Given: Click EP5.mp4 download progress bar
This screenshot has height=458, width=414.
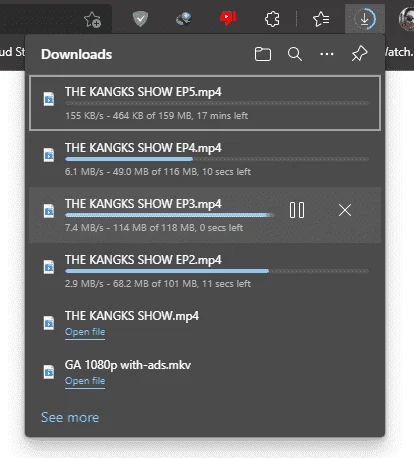Looking at the screenshot, I should pos(217,104).
